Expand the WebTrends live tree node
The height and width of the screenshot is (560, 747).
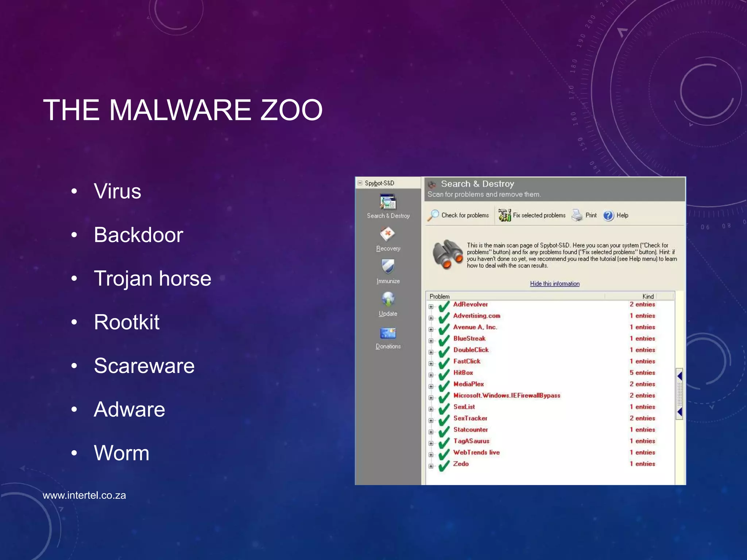pos(431,455)
